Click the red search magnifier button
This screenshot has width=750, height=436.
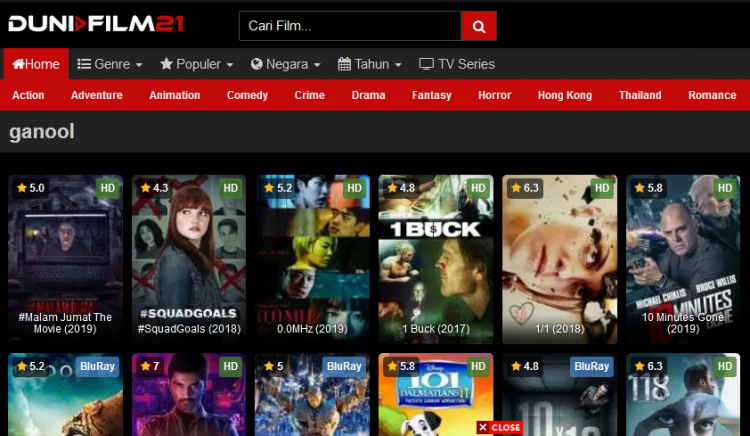(x=479, y=26)
